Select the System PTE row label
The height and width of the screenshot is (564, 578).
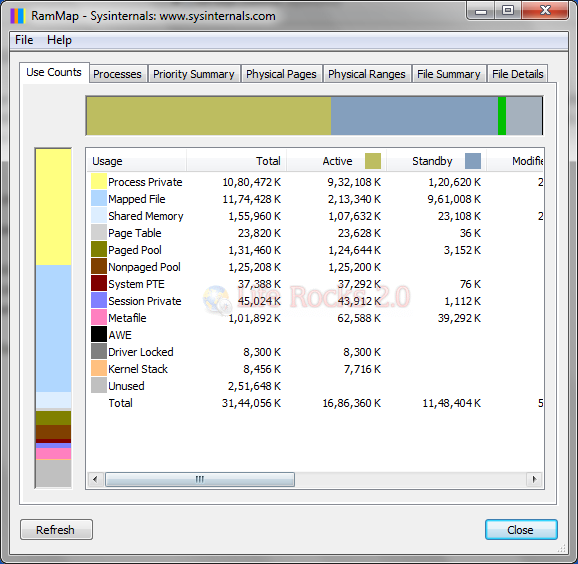[136, 284]
